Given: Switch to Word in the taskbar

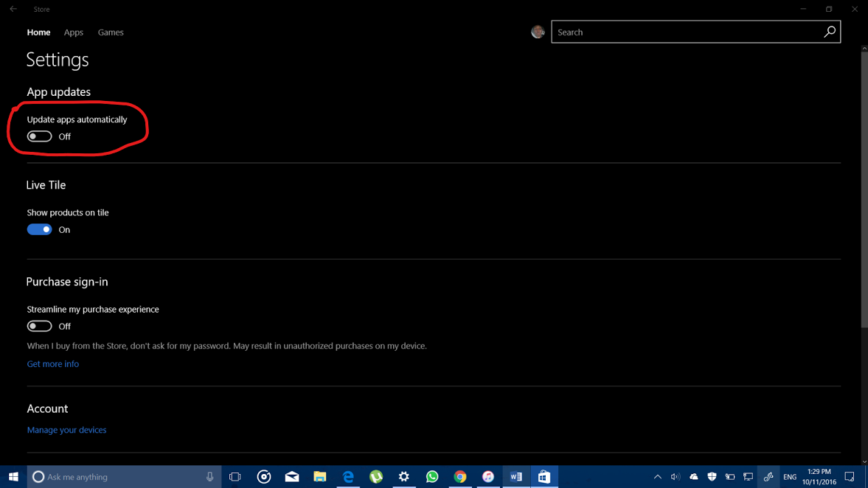Looking at the screenshot, I should click(515, 477).
